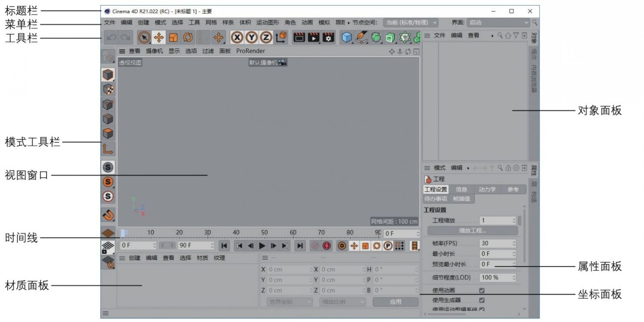Open the 文件 menu in menu bar
Screen dimensions: 644x322
click(x=110, y=23)
